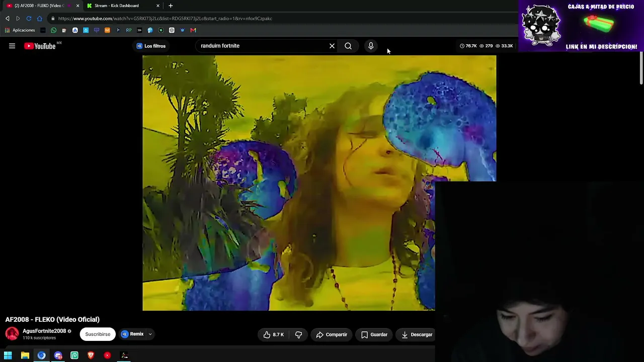Close the AF2008 - FLEKO tab
Viewport: 644px width, 362px height.
[77, 6]
